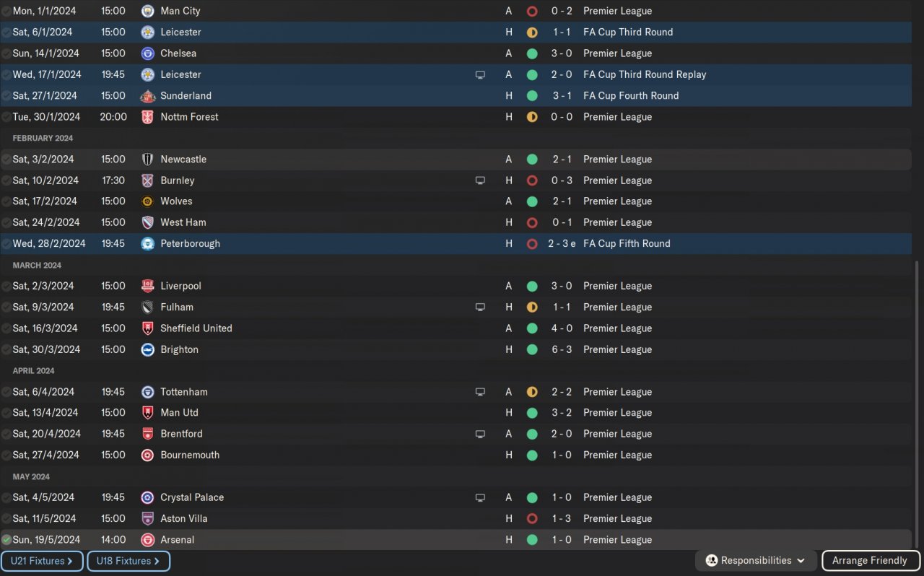Click the loss indicator on West Ham row
The width and height of the screenshot is (924, 576).
(532, 222)
